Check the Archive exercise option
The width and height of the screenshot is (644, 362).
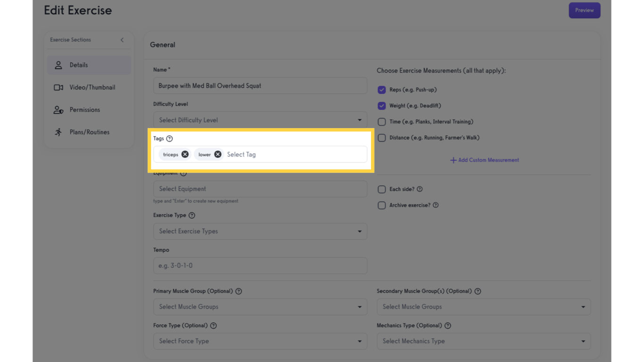point(382,205)
